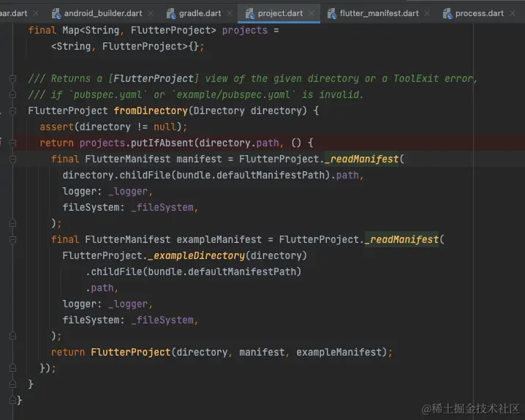This screenshot has height=420, width=525.
Task: Open the process.dart tab
Action: click(x=479, y=13)
